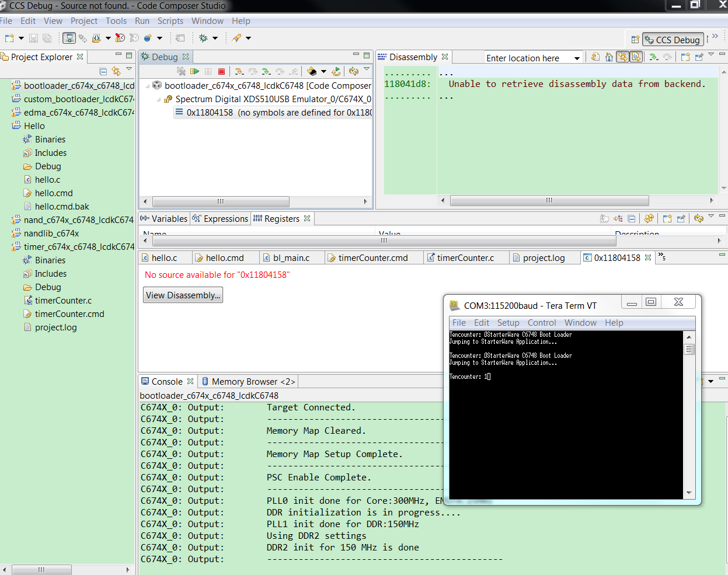
Task: Click the Disconnect icon in Debug toolbar
Action: [181, 71]
